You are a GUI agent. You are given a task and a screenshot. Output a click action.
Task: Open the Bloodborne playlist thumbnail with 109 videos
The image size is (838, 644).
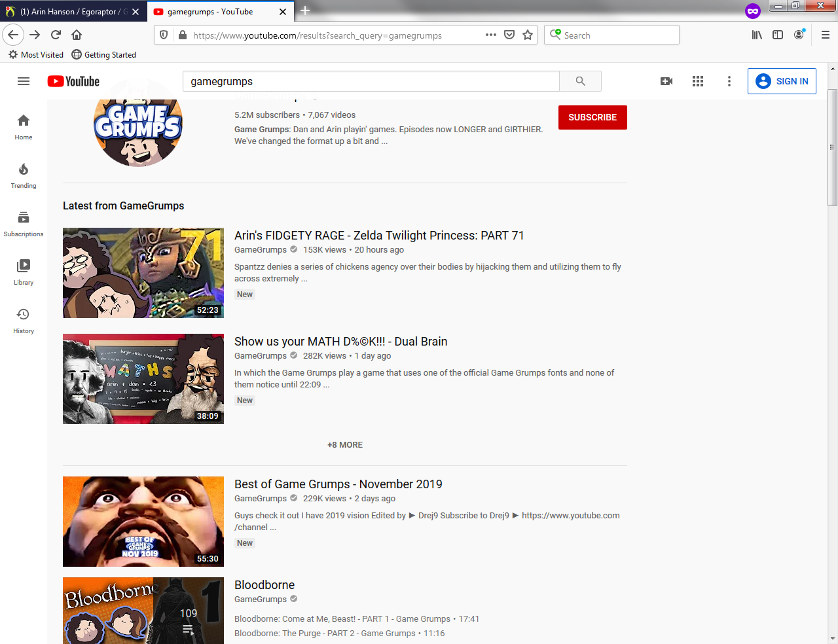click(x=143, y=611)
